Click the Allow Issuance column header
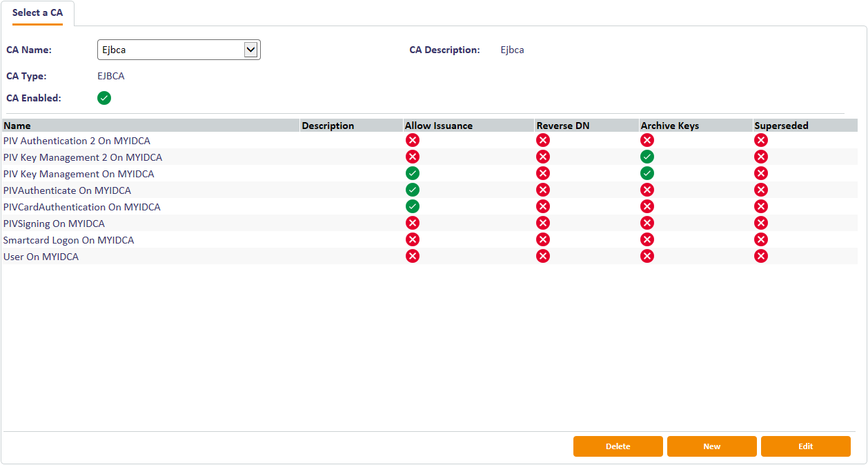The height and width of the screenshot is (465, 868). coord(438,126)
